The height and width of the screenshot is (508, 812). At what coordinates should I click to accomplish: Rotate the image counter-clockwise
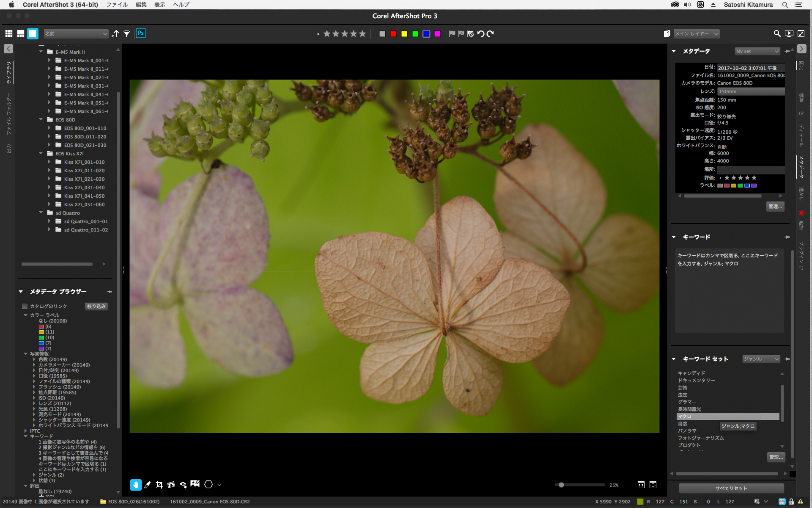click(481, 34)
